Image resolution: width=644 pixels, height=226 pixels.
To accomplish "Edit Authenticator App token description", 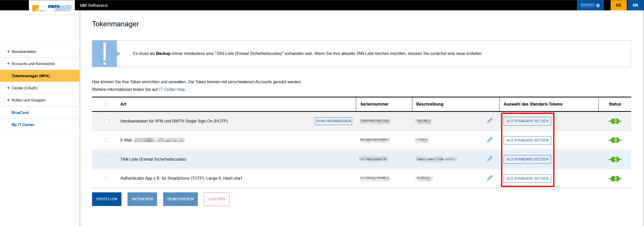I will (x=489, y=178).
